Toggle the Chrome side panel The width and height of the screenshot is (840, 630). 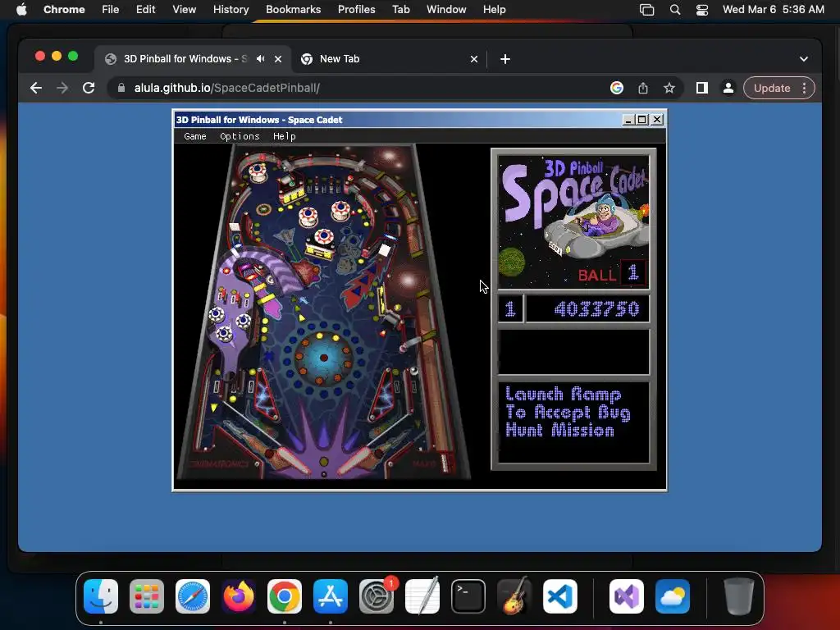[x=702, y=88]
